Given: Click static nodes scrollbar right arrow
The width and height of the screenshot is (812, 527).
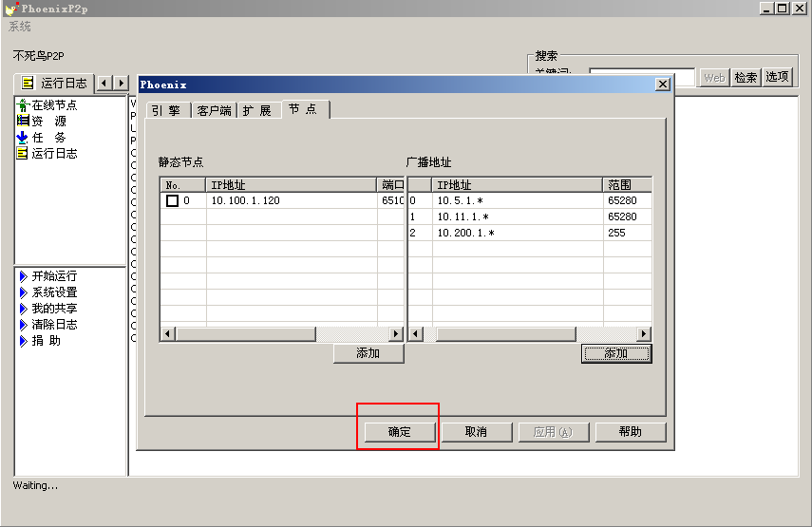Looking at the screenshot, I should (396, 334).
